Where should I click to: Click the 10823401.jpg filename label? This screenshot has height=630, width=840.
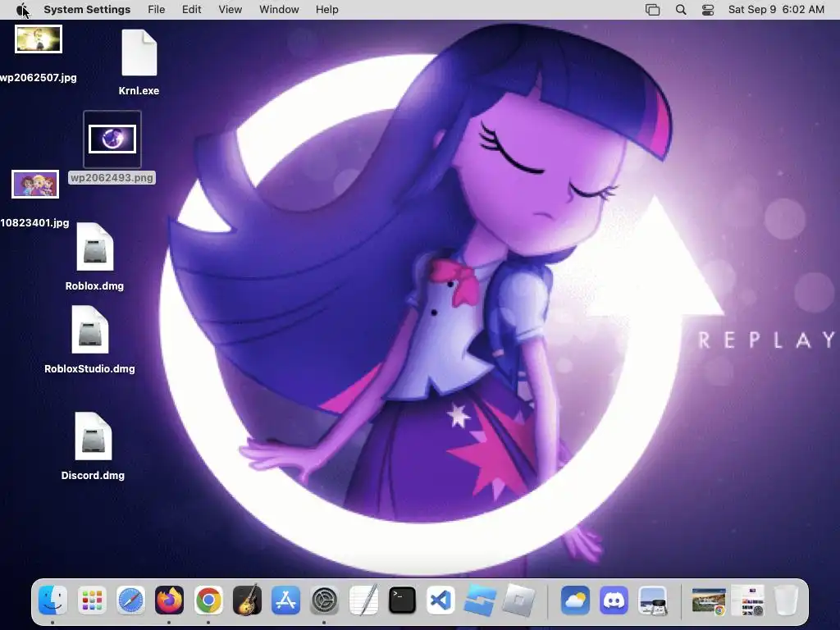(34, 223)
